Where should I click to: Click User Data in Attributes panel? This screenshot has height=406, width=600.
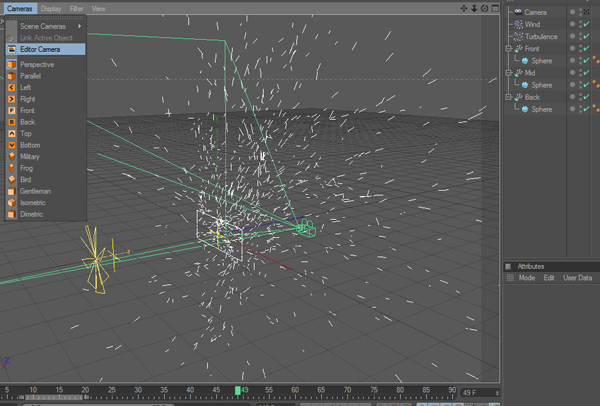577,278
